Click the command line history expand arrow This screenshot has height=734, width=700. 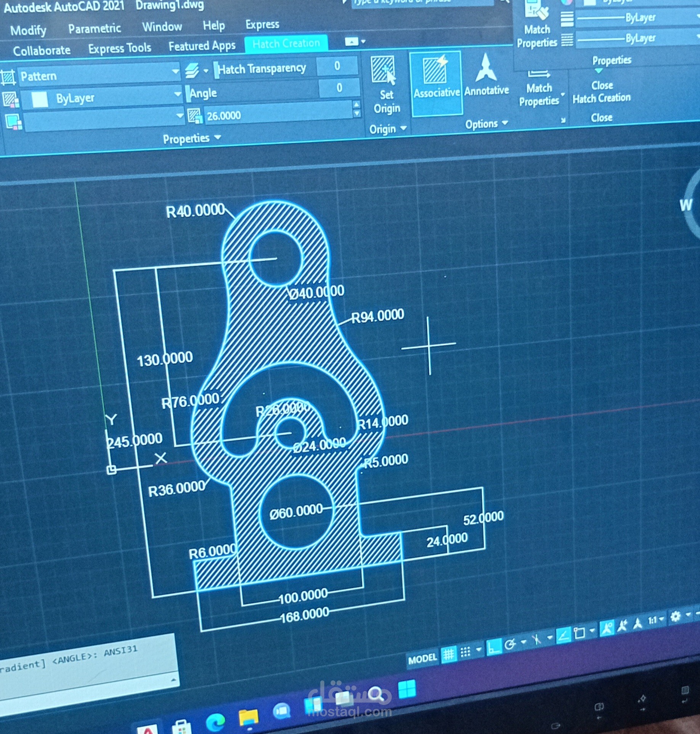(x=173, y=680)
